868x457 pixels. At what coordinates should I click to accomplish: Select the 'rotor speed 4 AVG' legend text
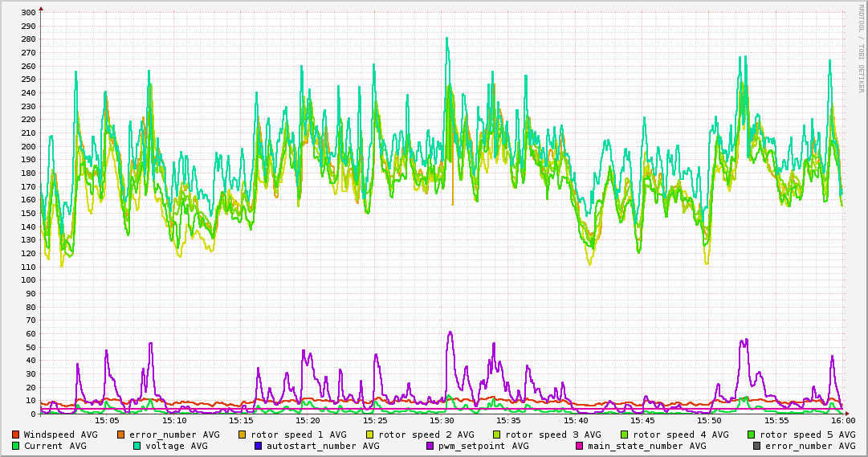[681, 435]
